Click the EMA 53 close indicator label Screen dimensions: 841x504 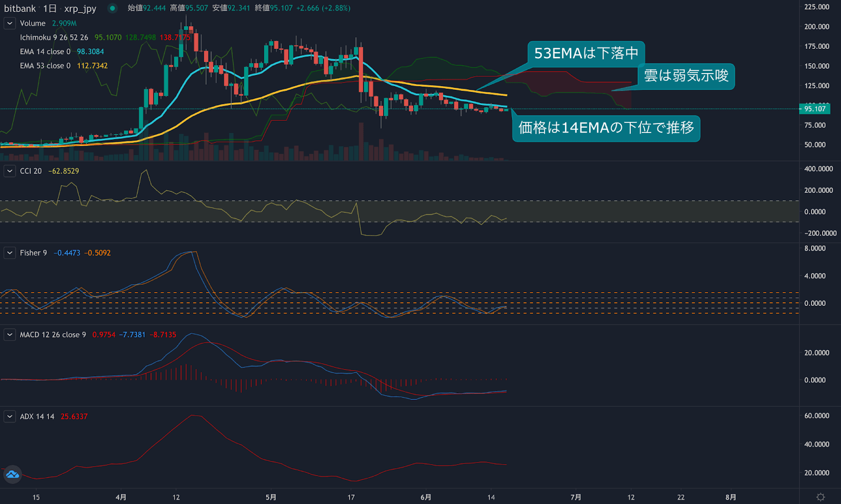[45, 66]
